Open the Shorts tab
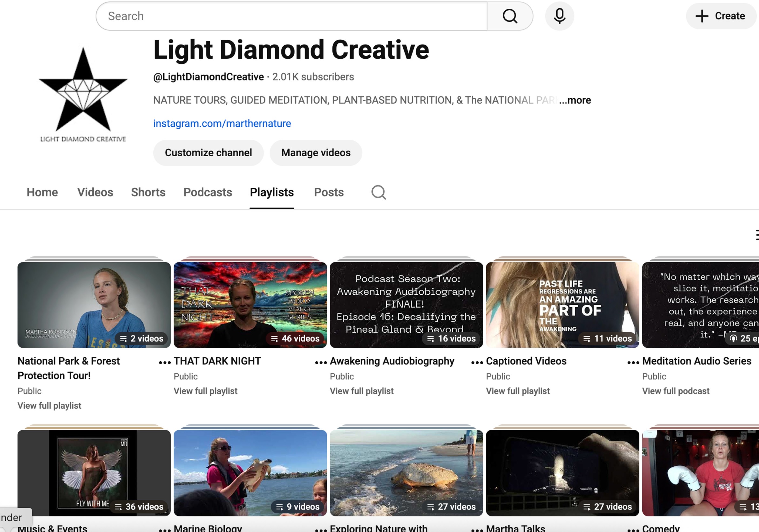The image size is (759, 532). [148, 192]
